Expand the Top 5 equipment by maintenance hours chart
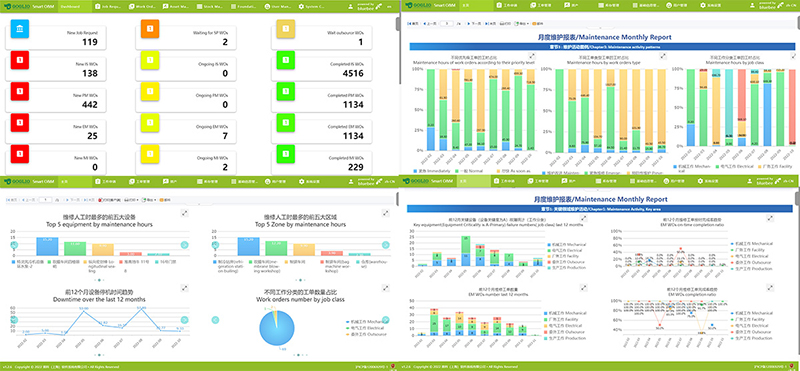800x371 pixels. (184, 213)
